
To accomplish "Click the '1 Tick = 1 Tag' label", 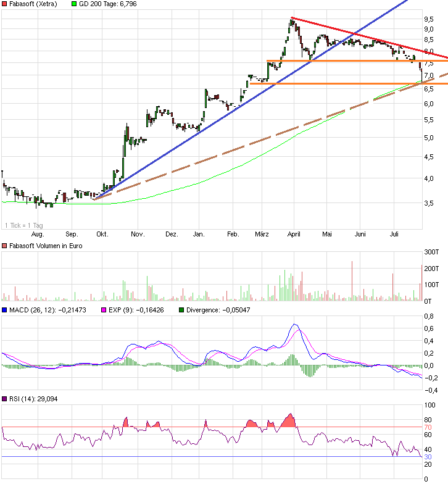I will 23,225.
